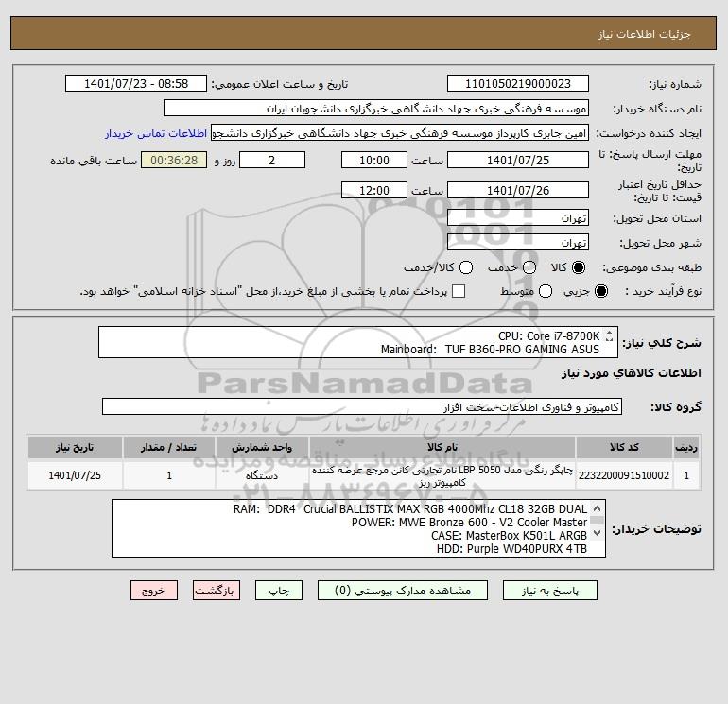Click item code 2232200091510002 cell

click(624, 475)
